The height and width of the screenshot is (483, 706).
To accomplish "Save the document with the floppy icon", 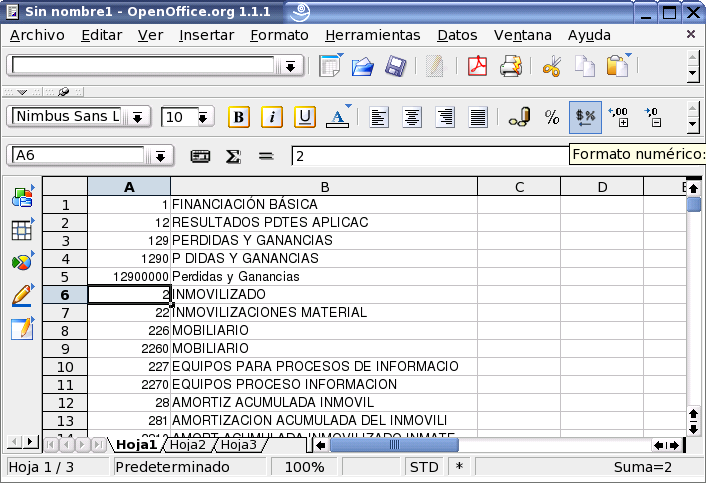I will [395, 66].
